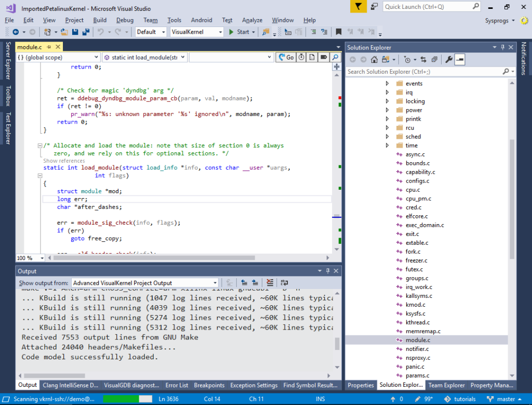Toggle Preview Selected Items in Solution Explorer
Image resolution: width=532 pixels, height=405 pixels.
[460, 59]
